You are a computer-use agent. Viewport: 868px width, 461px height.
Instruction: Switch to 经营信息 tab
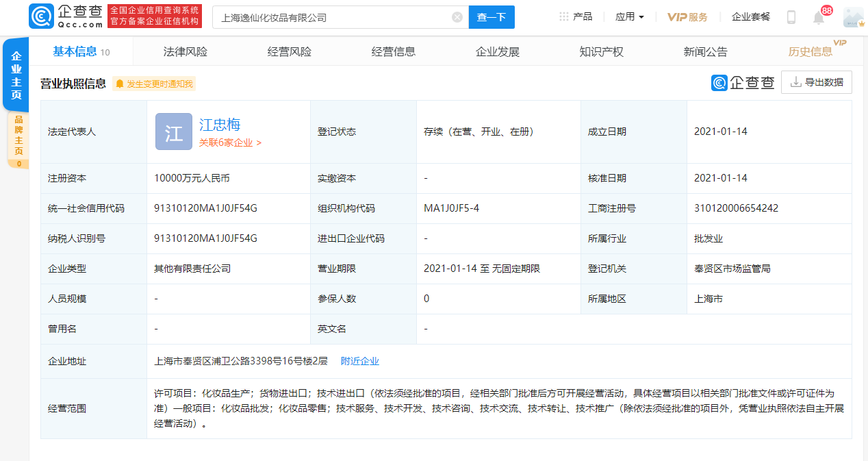(x=393, y=51)
